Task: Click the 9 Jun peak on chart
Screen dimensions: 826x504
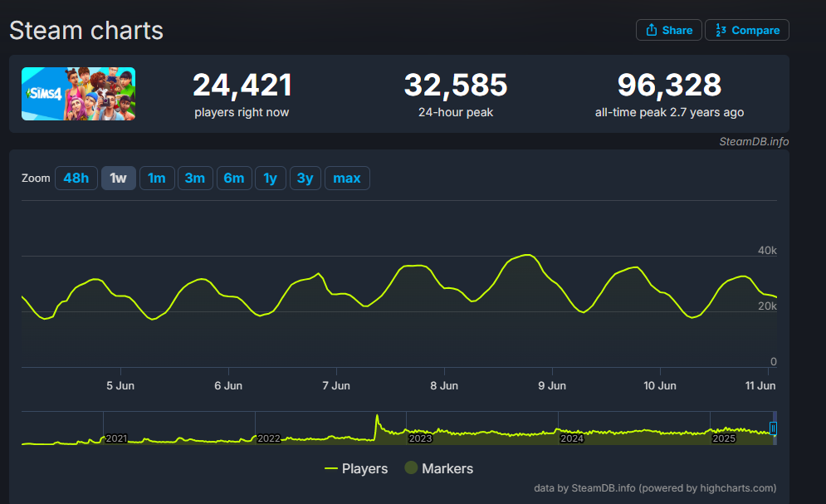Action: point(528,255)
